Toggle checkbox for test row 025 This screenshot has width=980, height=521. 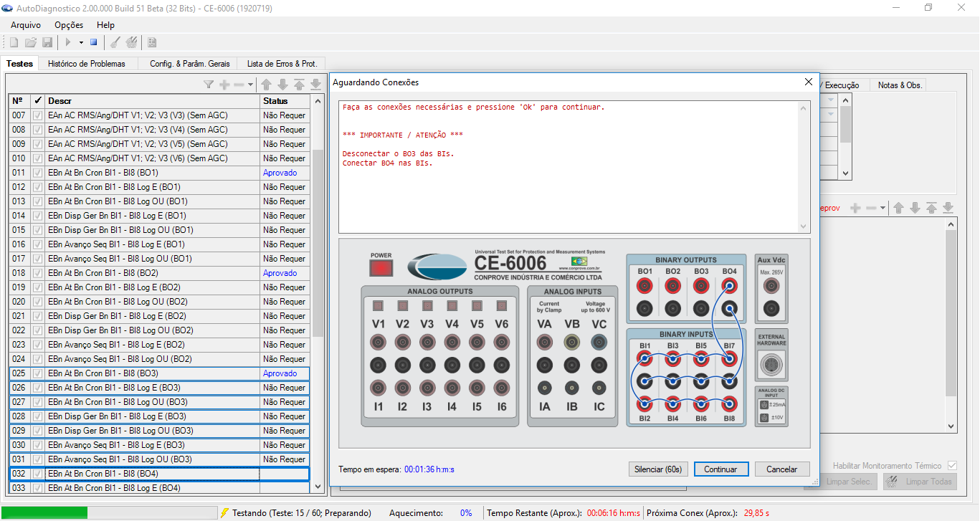click(x=37, y=373)
